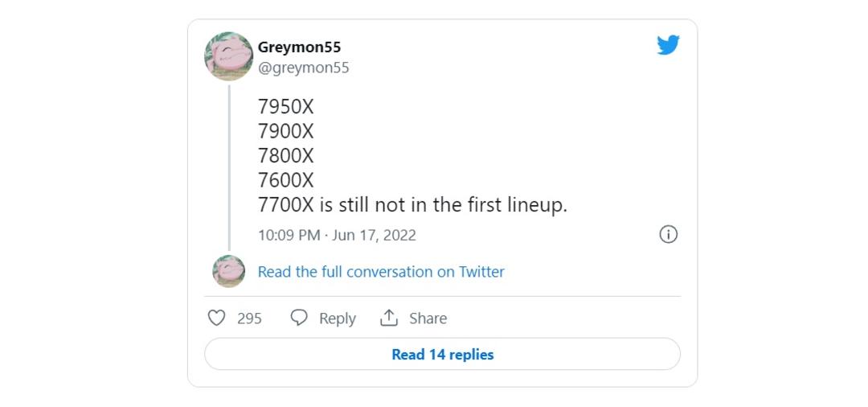Open Read the full conversation on Twitter
Screen dimensions: 868x407
(381, 272)
